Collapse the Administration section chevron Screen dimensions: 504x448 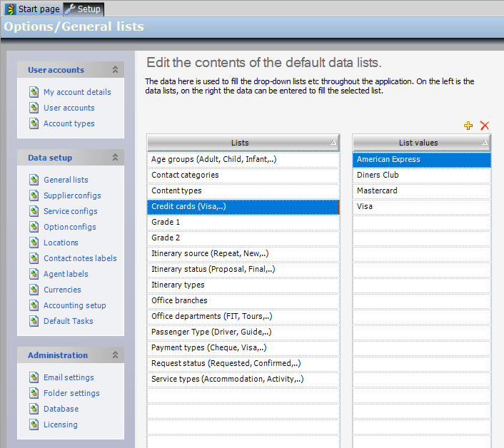115,355
